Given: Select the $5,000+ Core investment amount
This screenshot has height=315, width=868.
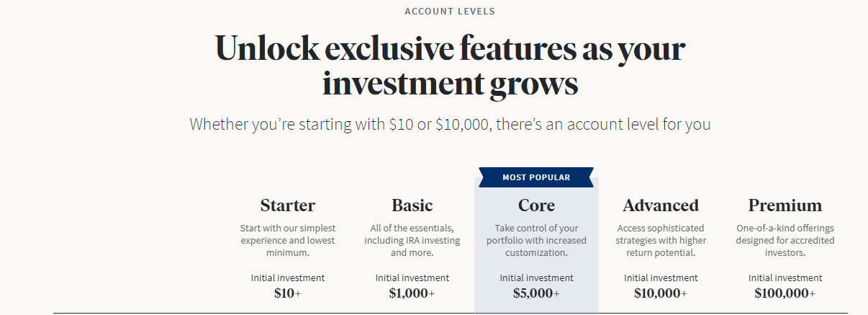Looking at the screenshot, I should pyautogui.click(x=536, y=293).
